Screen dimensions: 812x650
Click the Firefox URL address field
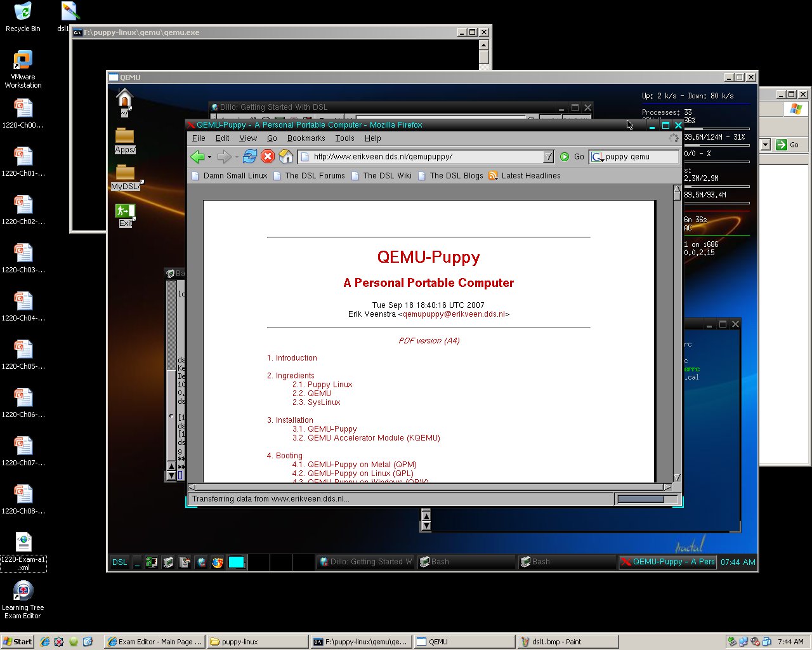tap(426, 157)
